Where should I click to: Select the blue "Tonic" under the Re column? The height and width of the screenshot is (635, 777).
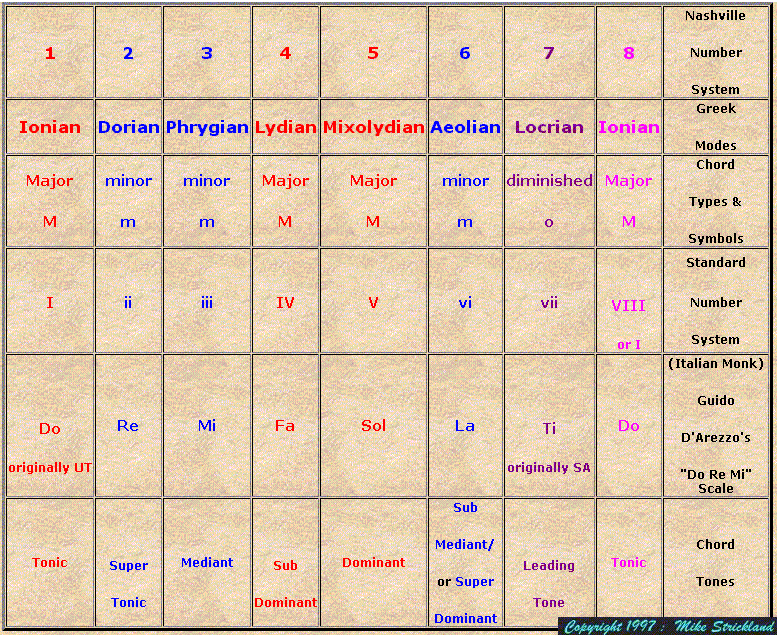click(128, 603)
